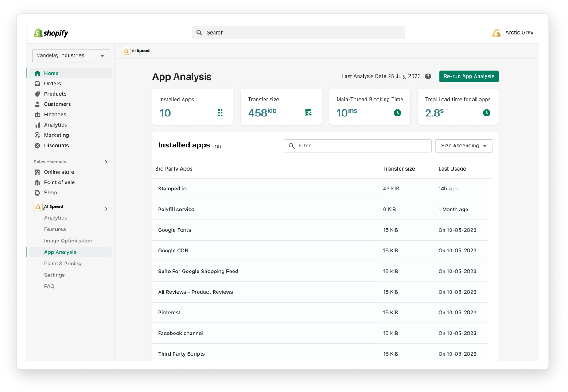Viewport: 568px width, 392px height.
Task: Click the Transfer size column header
Action: click(x=399, y=169)
